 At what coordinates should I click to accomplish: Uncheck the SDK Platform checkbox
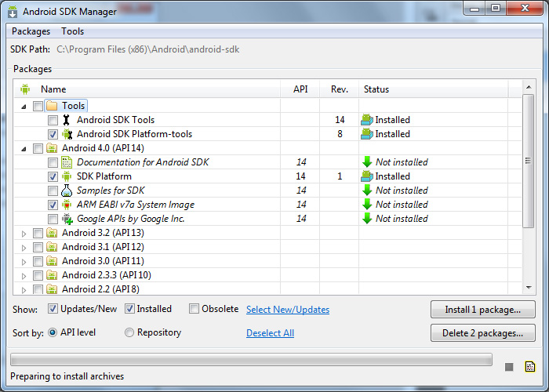(x=53, y=176)
